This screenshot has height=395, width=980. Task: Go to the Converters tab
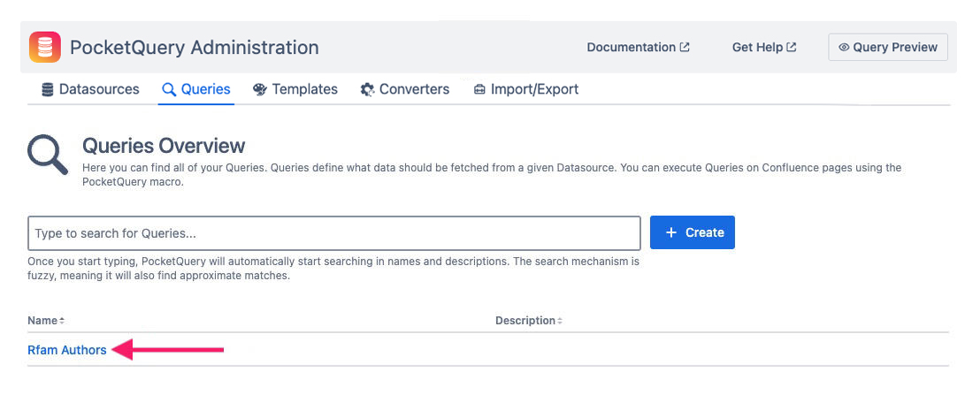(414, 89)
